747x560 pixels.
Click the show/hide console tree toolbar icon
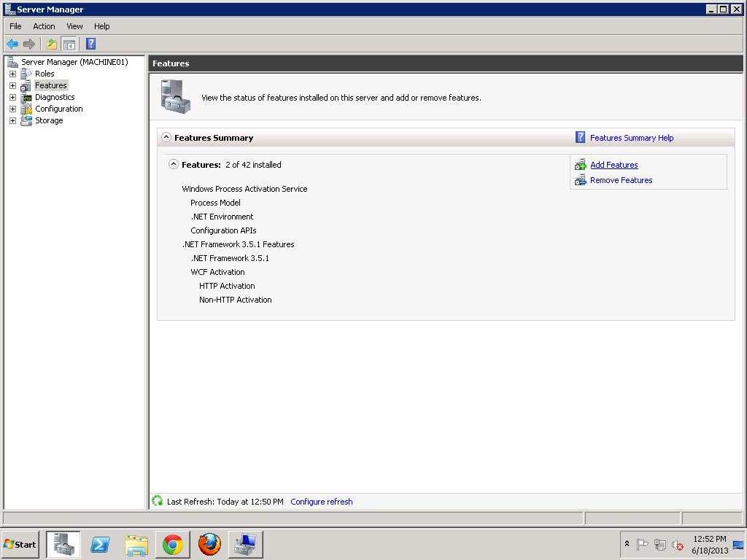pos(69,44)
